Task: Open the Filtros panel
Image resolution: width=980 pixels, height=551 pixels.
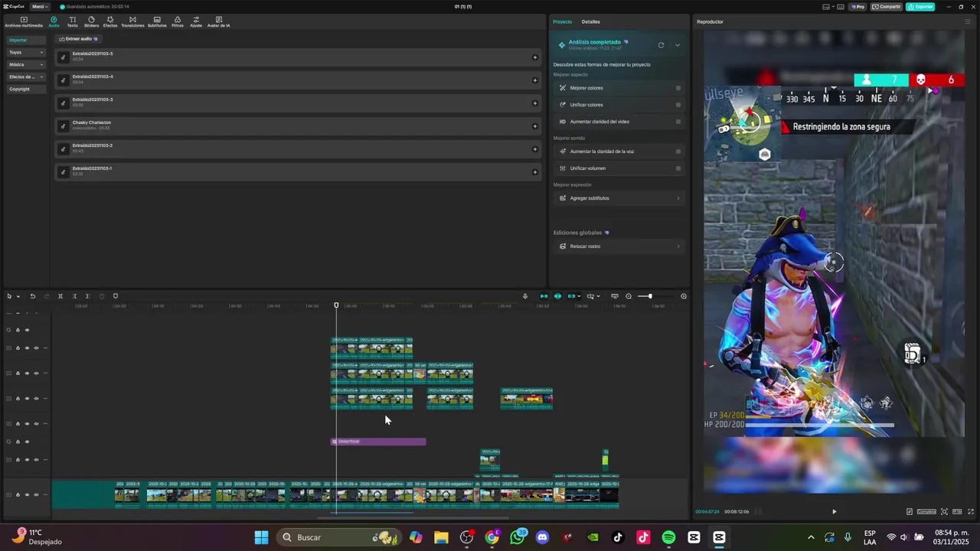Action: 178,21
